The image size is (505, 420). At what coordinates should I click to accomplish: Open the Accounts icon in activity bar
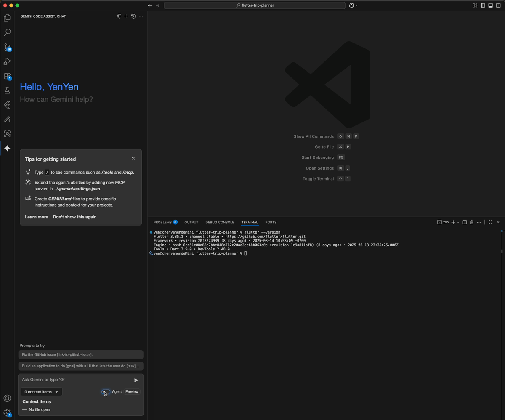7,399
